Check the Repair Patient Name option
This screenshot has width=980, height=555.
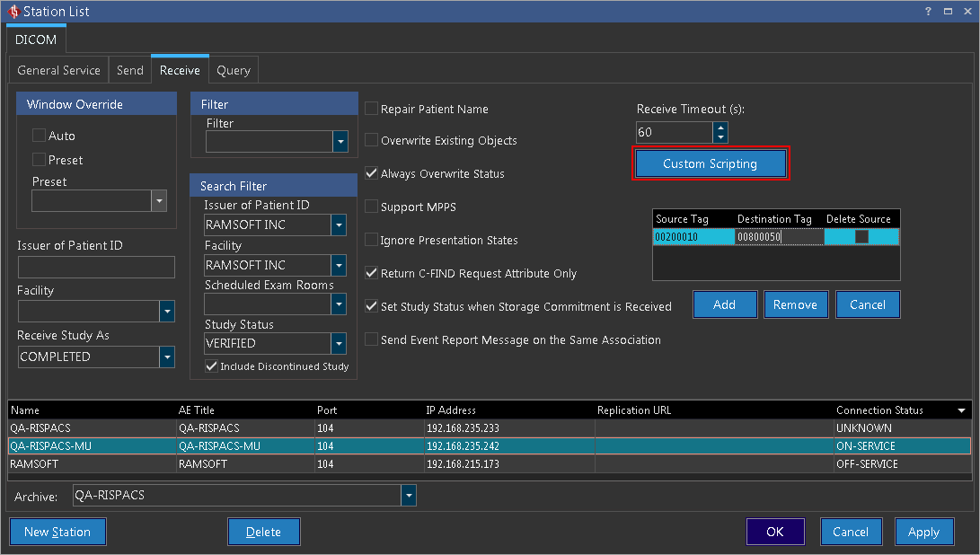pyautogui.click(x=371, y=109)
